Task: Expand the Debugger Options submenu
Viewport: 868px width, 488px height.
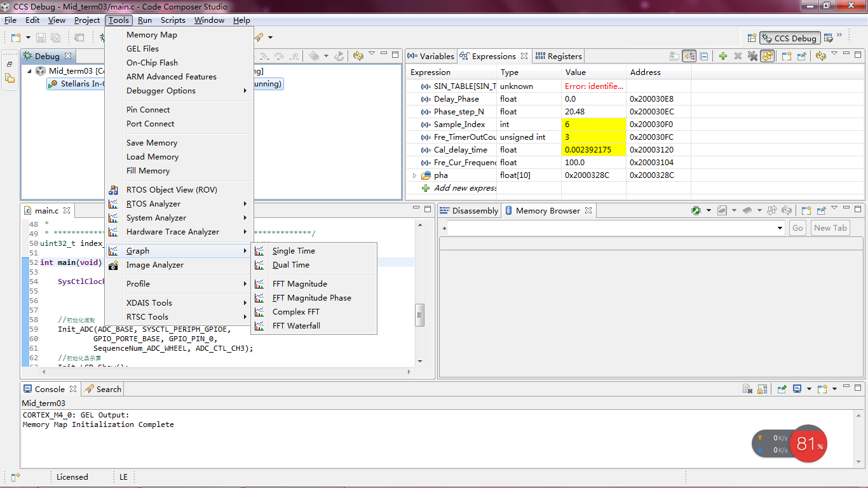Action: coord(179,91)
